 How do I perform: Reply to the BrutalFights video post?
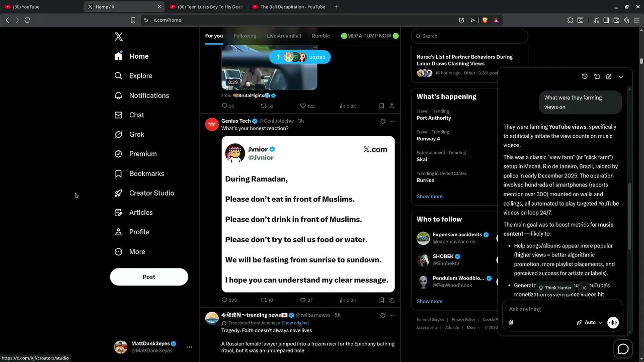(228, 106)
